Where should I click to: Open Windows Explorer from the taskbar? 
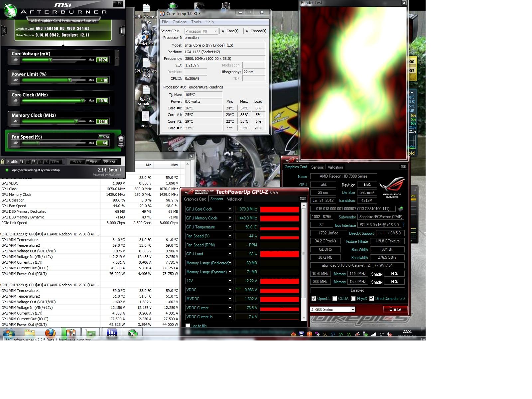[x=30, y=333]
